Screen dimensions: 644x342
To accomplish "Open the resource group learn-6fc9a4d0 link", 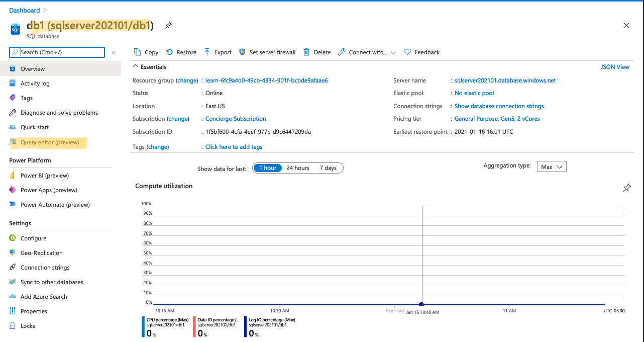I will click(267, 80).
